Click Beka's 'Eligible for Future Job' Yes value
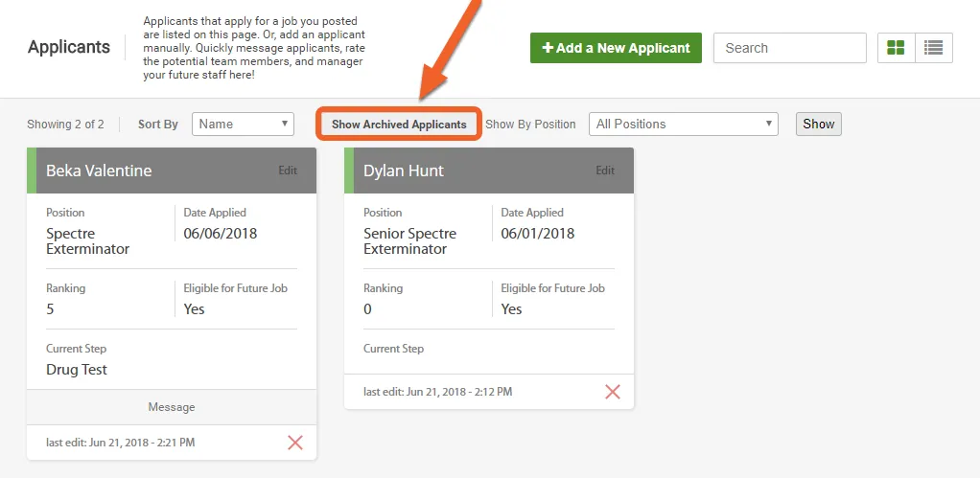 [194, 308]
